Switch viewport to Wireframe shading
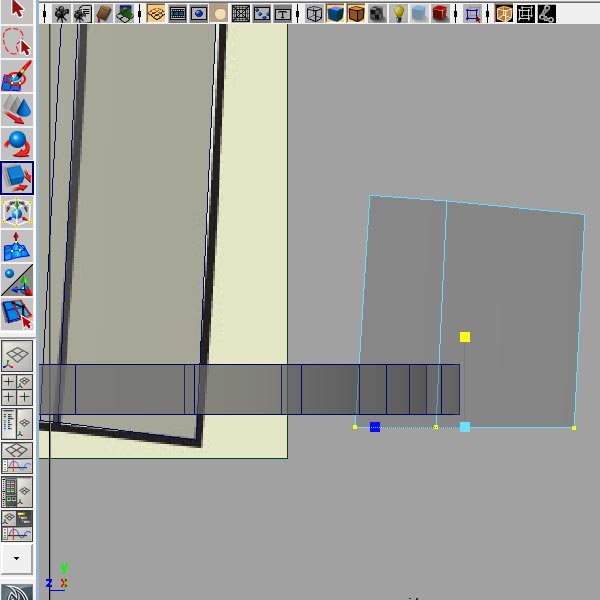Image resolution: width=600 pixels, height=600 pixels. [x=315, y=14]
